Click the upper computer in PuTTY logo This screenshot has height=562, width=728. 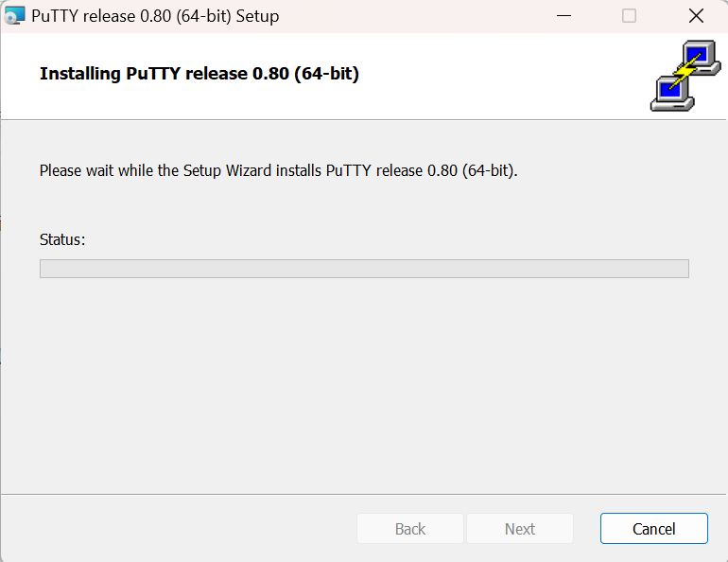702,58
